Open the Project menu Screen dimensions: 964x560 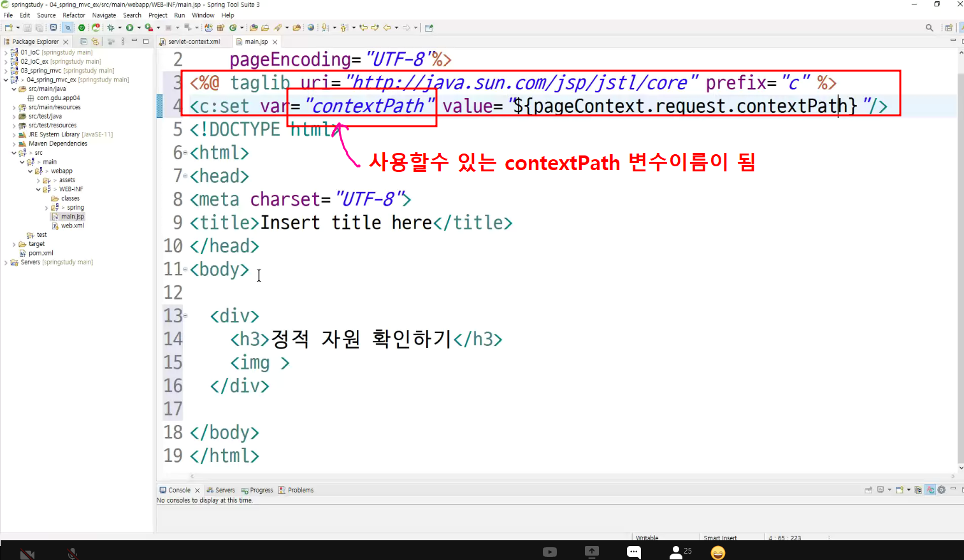point(157,15)
